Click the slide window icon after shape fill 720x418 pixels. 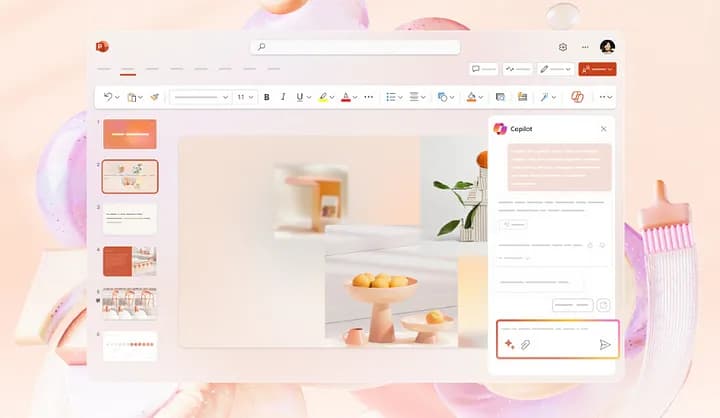pyautogui.click(x=500, y=97)
